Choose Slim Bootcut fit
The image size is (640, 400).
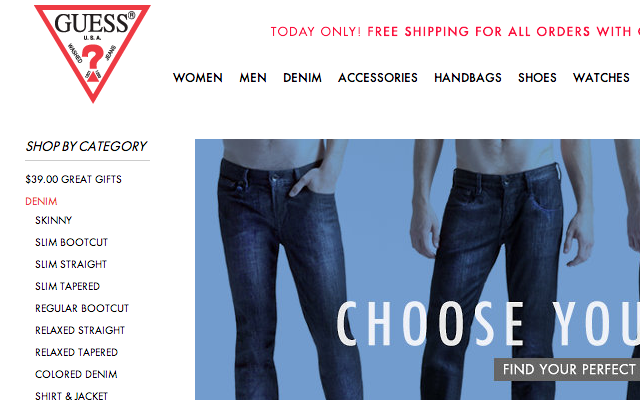click(x=71, y=242)
